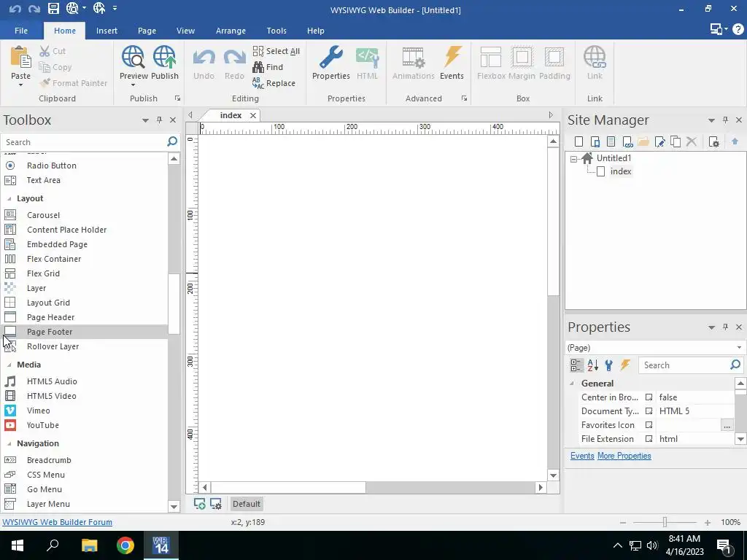Select Breadcrumb navigation item

point(49,461)
